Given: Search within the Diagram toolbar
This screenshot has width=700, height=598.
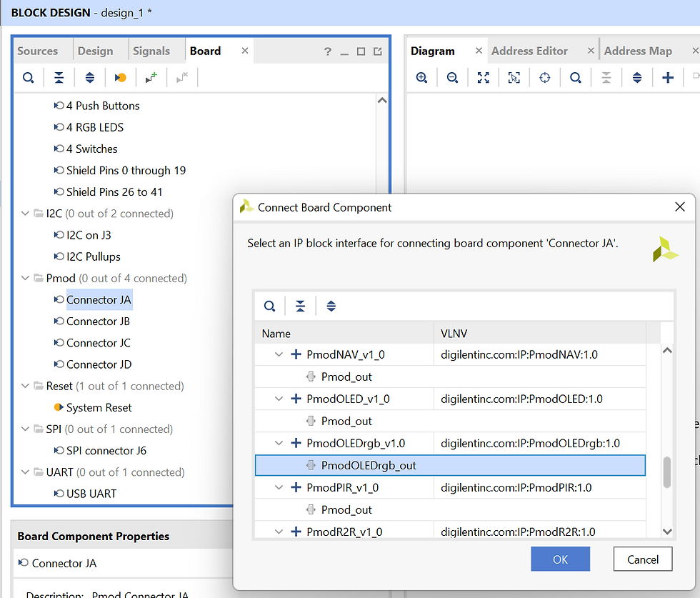Looking at the screenshot, I should tap(576, 78).
